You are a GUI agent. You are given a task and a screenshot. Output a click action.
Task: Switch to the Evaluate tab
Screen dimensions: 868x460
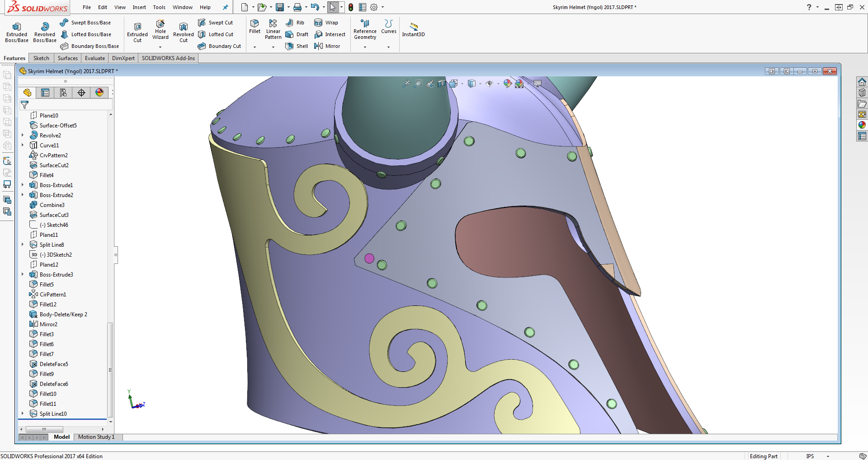pyautogui.click(x=95, y=58)
